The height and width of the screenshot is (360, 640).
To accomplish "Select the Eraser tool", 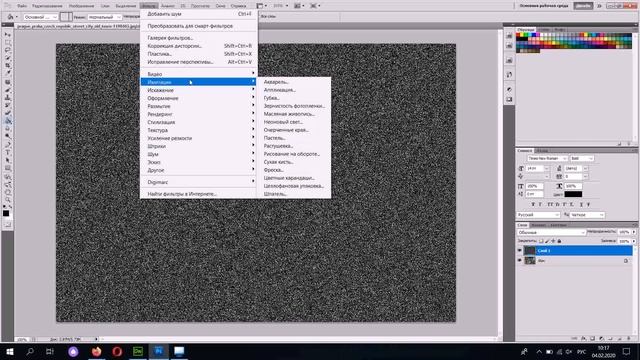I will pyautogui.click(x=7, y=113).
